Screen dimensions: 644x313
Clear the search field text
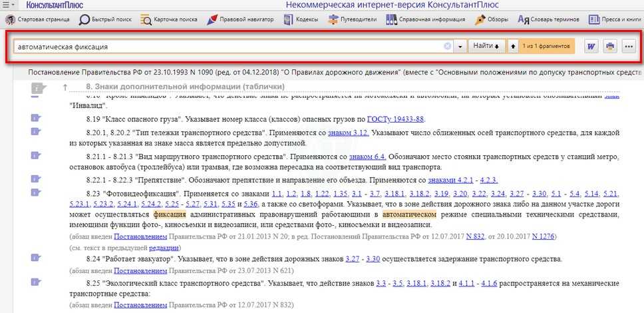[448, 47]
